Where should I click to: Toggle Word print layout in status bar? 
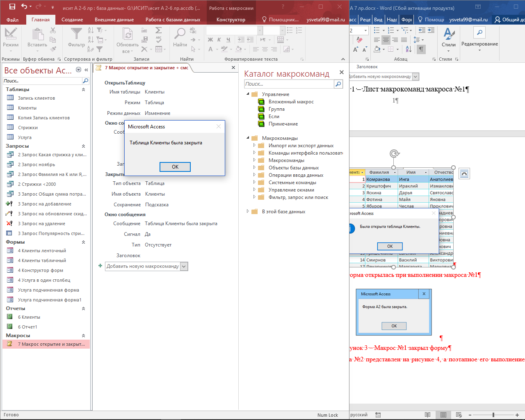pos(443,415)
